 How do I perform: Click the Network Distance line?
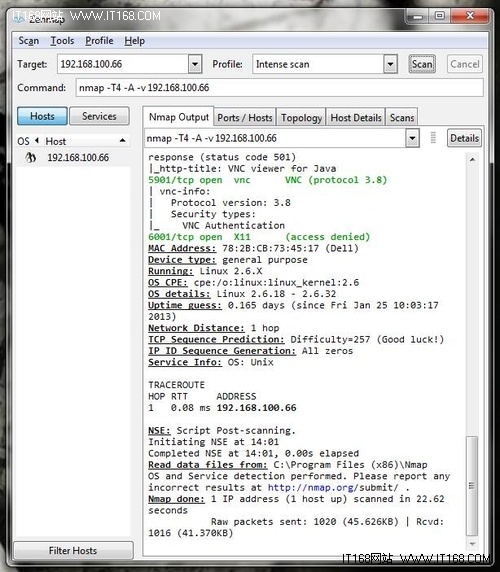214,328
